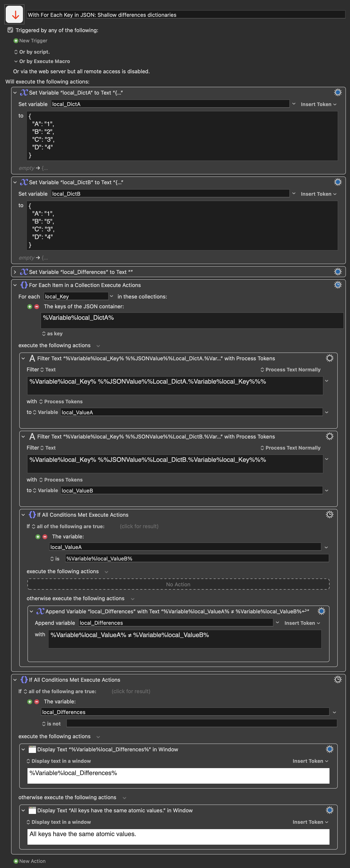This screenshot has width=350, height=868.
Task: Change 'Process Tokens' filter in DictA action
Action: pyautogui.click(x=61, y=402)
